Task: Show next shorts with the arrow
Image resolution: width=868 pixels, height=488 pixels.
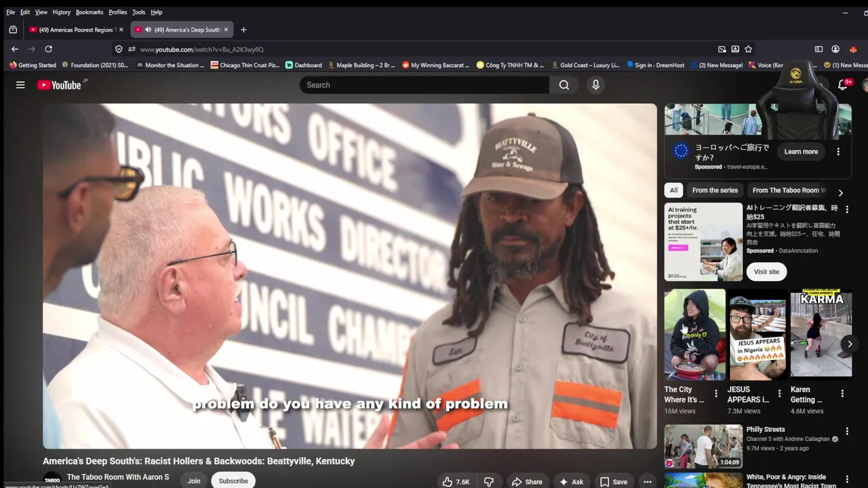Action: point(850,344)
